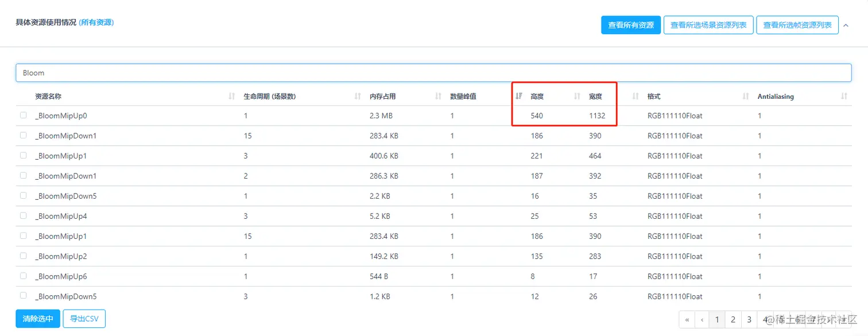Click the 400.6 KB memory cell

(384, 156)
